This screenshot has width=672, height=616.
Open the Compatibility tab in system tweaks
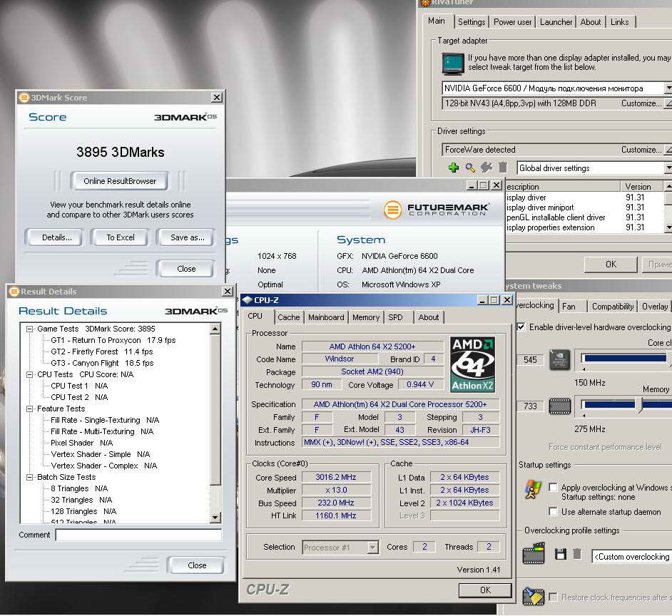(612, 307)
